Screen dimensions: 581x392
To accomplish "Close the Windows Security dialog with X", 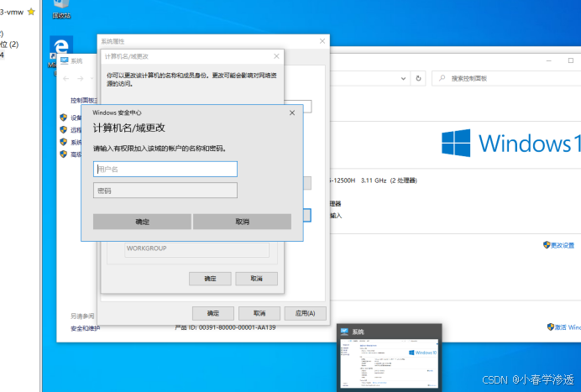I will coord(292,112).
